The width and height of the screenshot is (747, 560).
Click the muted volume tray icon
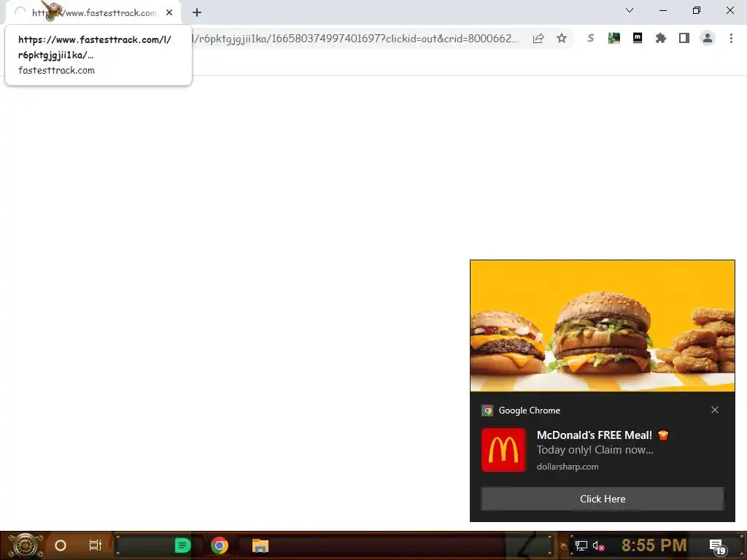pos(599,545)
